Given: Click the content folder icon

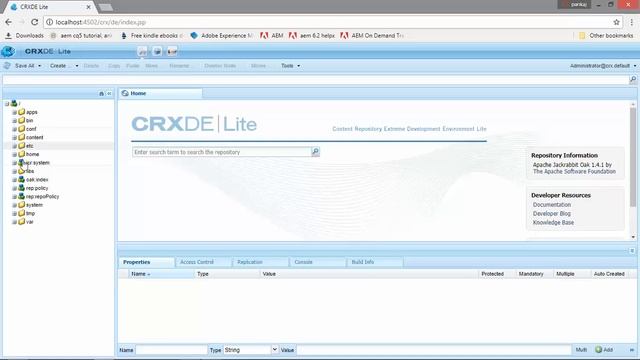Looking at the screenshot, I should [x=22, y=137].
